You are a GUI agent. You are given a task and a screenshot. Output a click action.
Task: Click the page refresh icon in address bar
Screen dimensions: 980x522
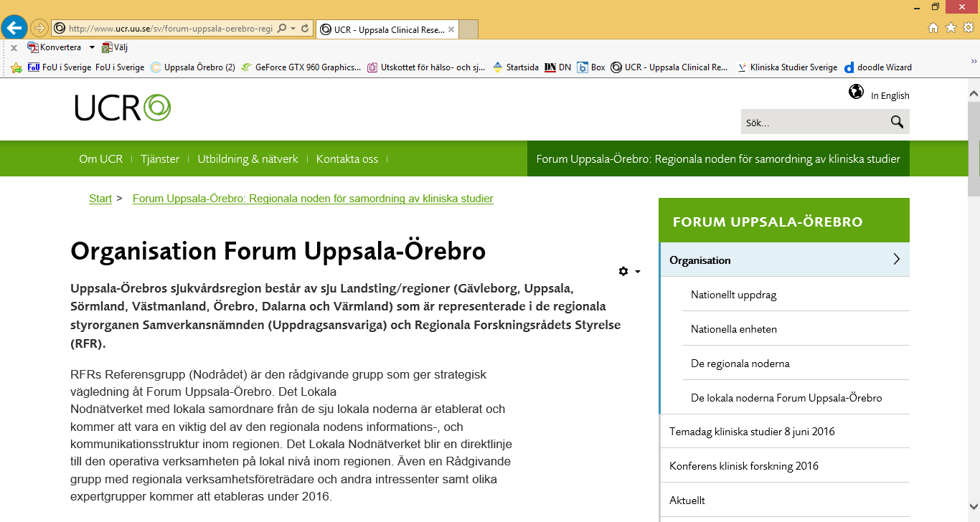(305, 29)
